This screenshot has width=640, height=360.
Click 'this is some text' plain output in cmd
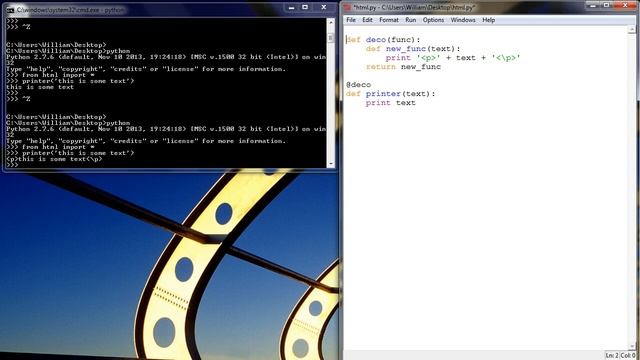(40, 87)
